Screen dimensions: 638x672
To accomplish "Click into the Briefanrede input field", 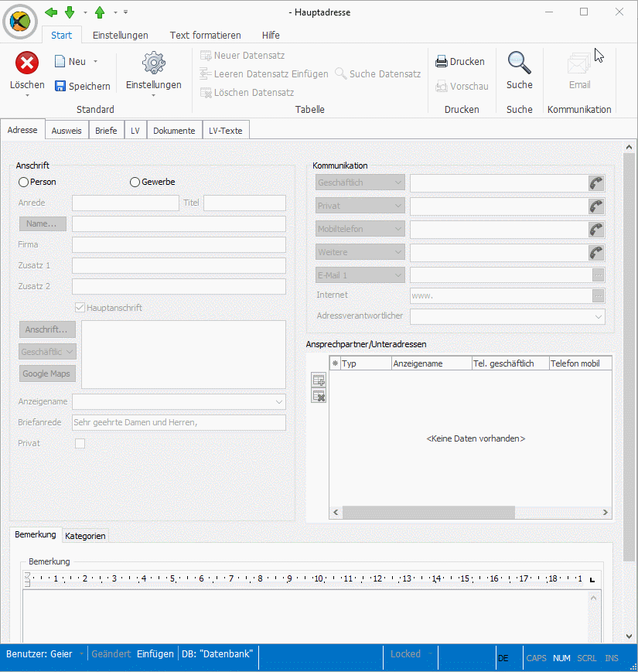I will 179,422.
